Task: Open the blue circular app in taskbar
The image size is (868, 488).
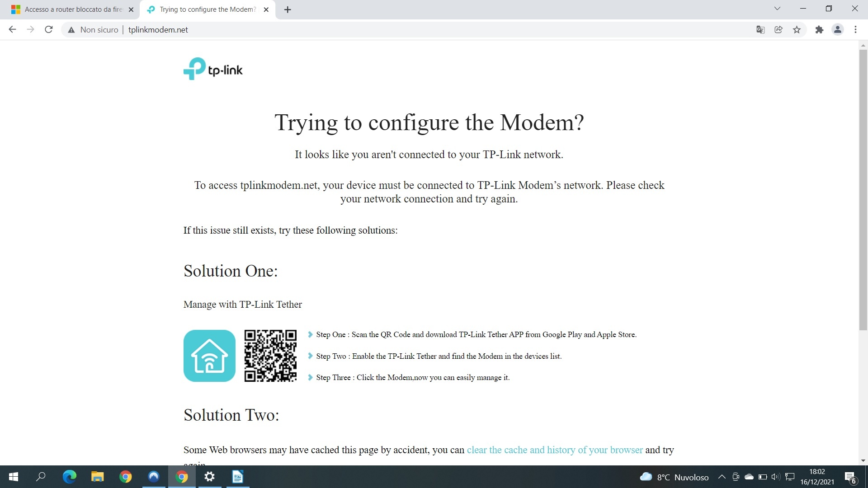Action: 154,477
